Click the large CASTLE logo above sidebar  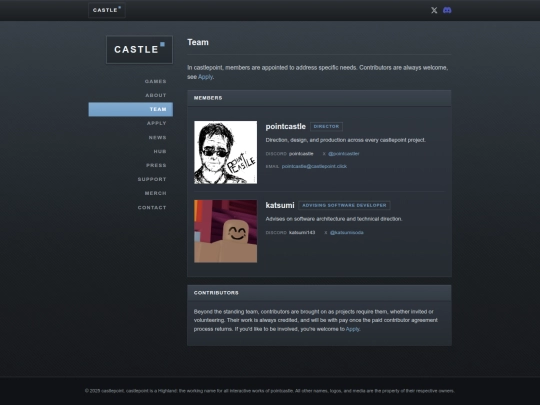[139, 50]
